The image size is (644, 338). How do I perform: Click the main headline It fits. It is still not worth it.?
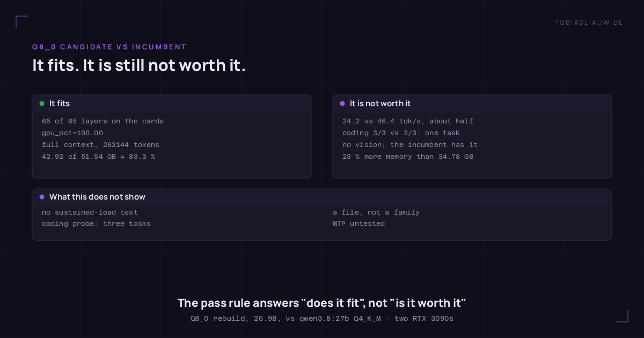click(139, 65)
